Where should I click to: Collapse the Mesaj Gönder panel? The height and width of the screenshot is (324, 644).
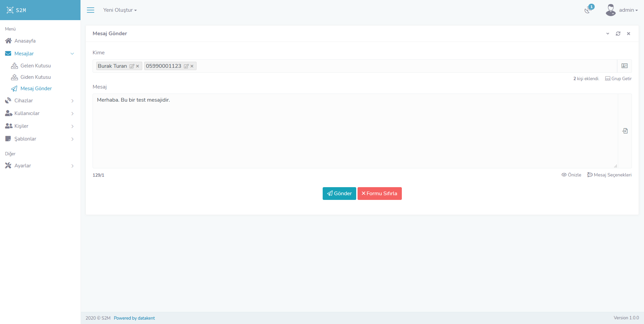point(607,34)
